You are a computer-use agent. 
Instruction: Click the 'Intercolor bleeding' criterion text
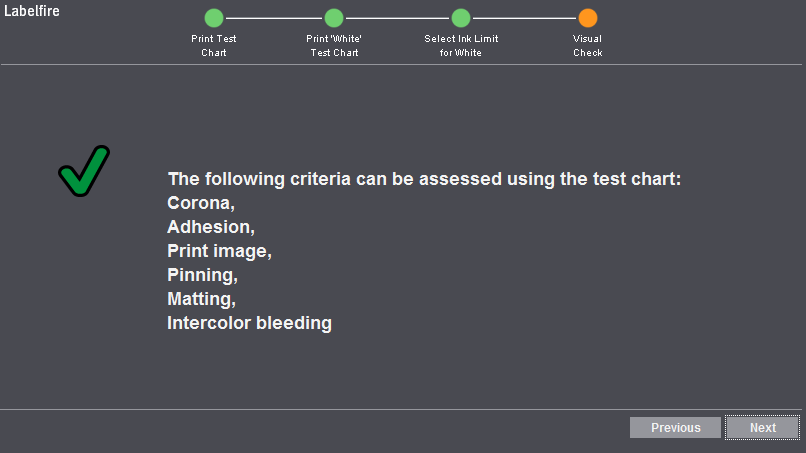249,323
